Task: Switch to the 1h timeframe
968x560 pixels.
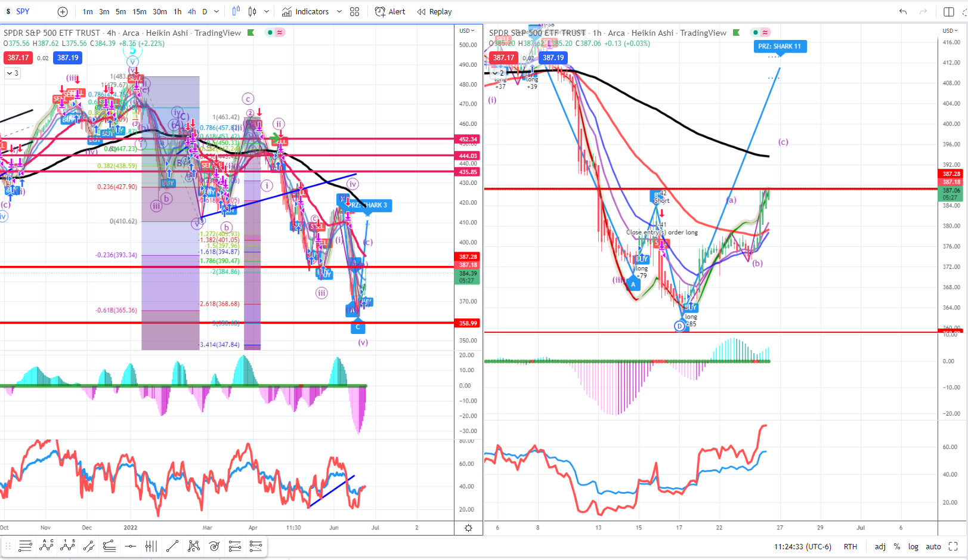Action: pos(178,11)
